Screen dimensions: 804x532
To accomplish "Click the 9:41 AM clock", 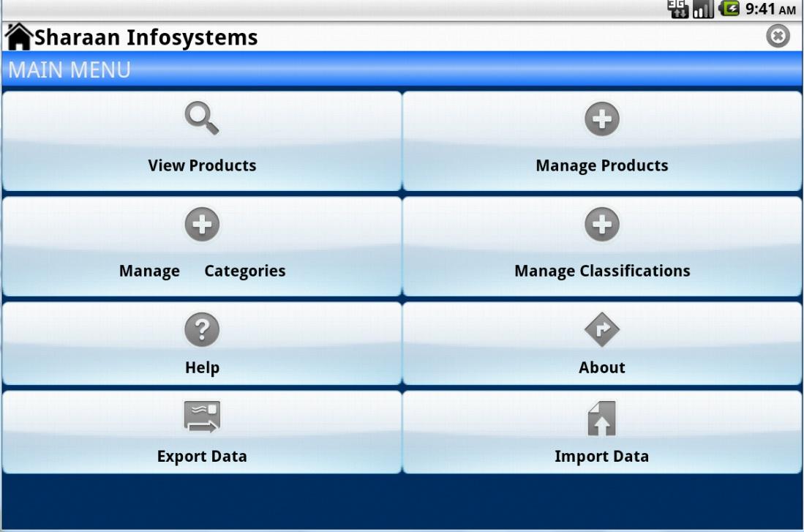I will pos(770,9).
